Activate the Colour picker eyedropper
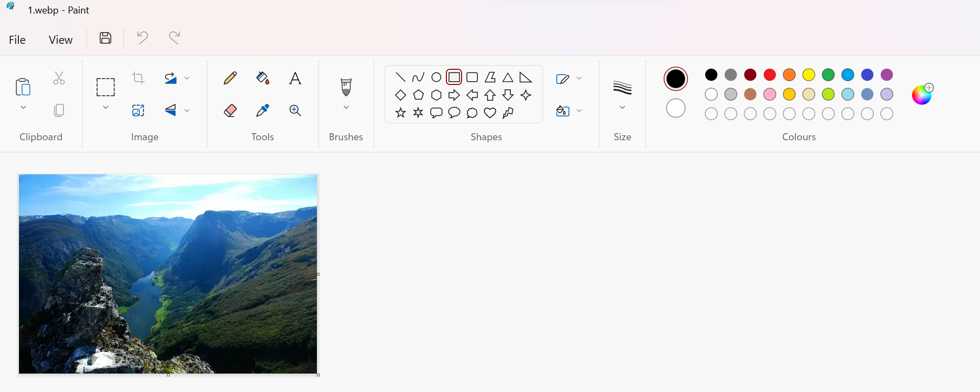This screenshot has width=980, height=392. click(263, 110)
